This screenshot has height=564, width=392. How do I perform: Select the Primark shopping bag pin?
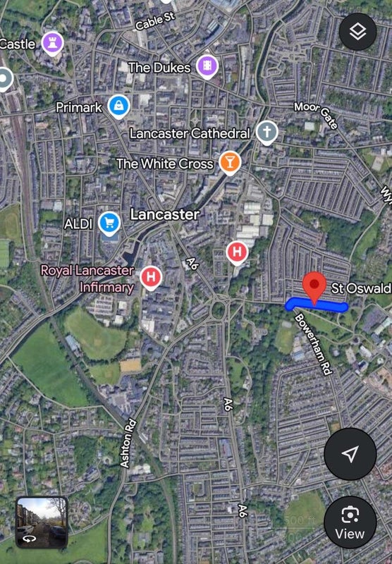click(118, 107)
